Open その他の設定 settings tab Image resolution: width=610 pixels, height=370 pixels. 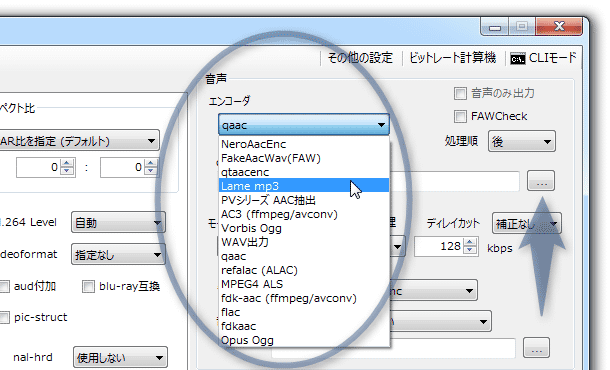[x=360, y=58]
